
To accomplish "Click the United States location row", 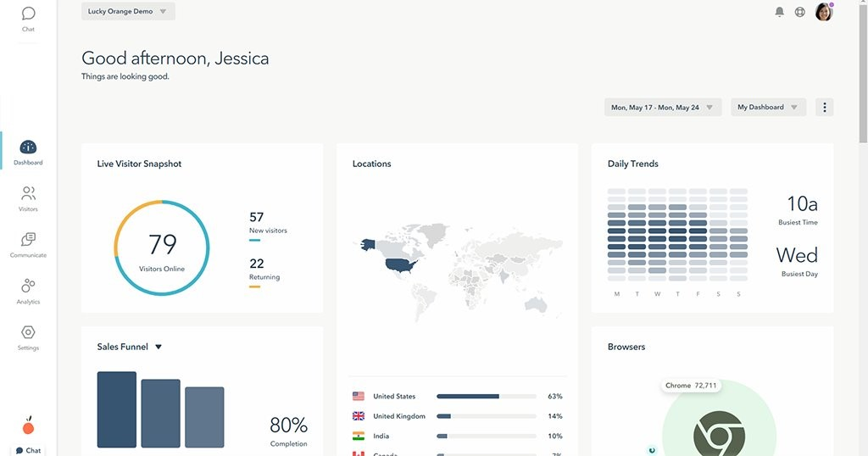I will point(457,396).
